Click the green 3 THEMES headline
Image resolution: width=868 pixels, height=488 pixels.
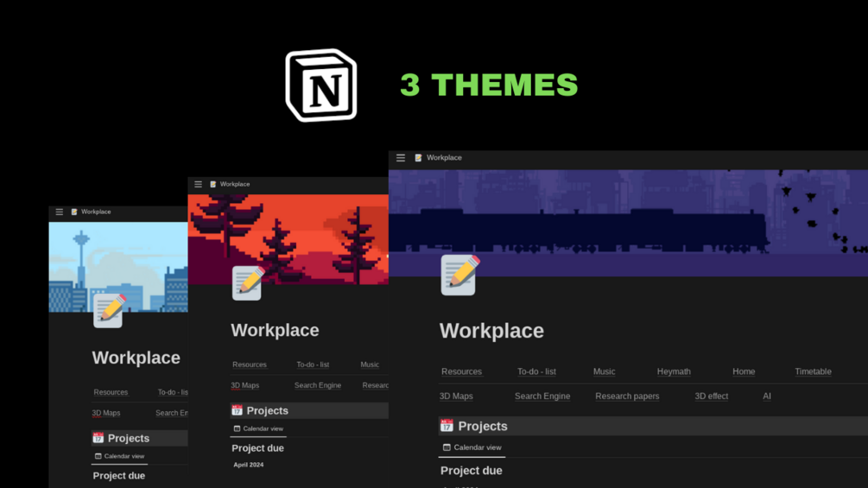point(489,86)
